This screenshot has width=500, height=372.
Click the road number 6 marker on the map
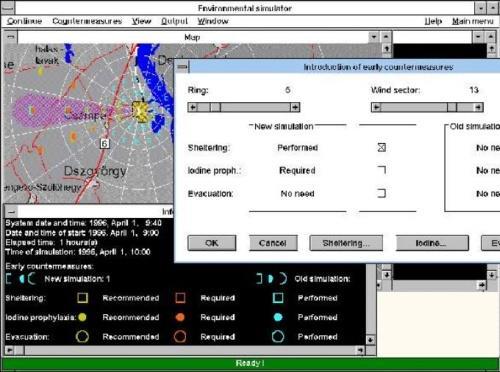pos(104,144)
